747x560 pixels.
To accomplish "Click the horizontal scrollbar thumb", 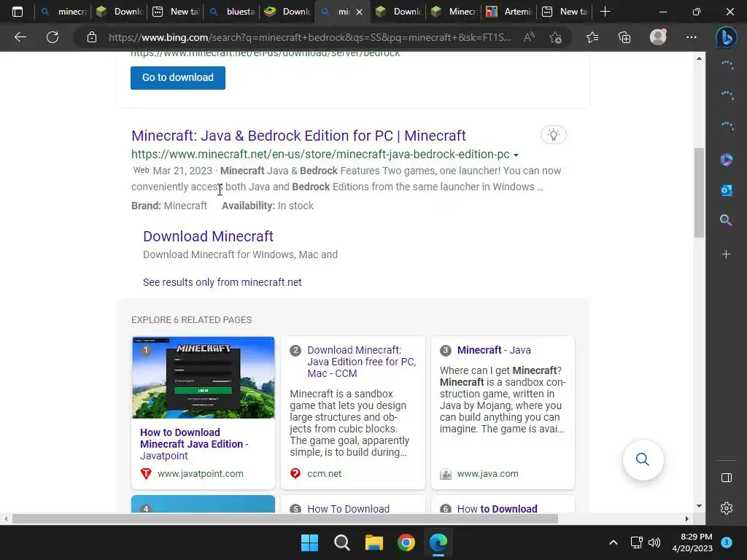I will point(285,518).
